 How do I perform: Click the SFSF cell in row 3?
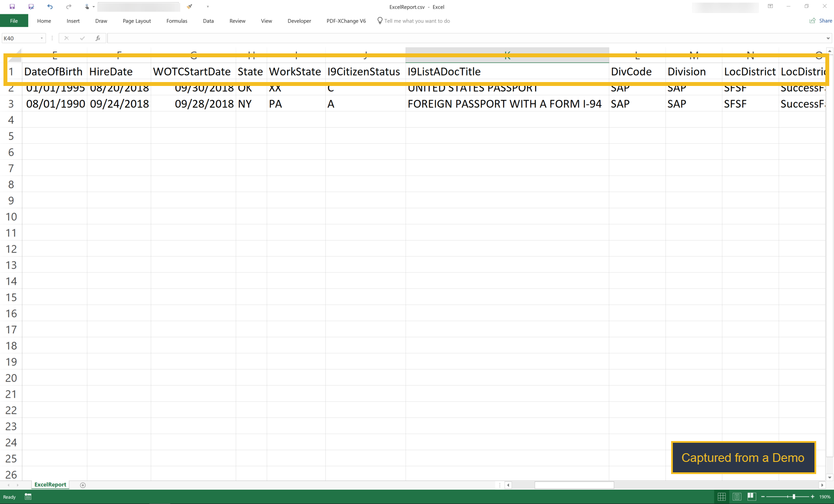[x=750, y=104]
